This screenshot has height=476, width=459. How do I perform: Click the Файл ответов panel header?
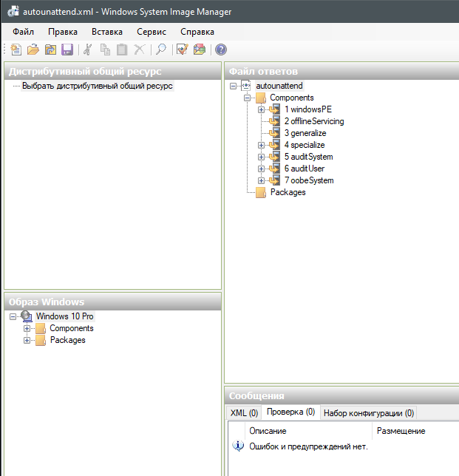tap(341, 71)
